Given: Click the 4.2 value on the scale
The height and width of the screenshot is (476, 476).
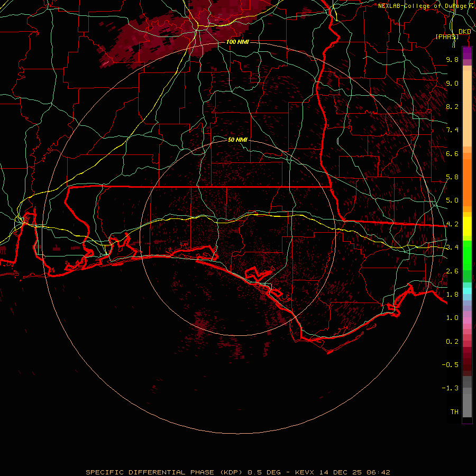Looking at the screenshot, I should pos(452,224).
